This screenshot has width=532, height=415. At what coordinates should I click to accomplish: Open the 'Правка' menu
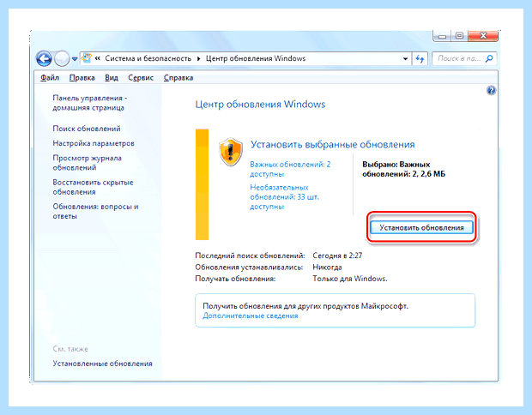click(82, 78)
